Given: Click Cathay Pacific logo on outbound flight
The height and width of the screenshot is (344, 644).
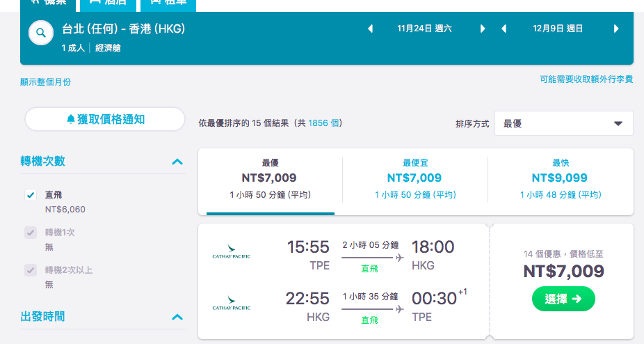Looking at the screenshot, I should point(231,251).
